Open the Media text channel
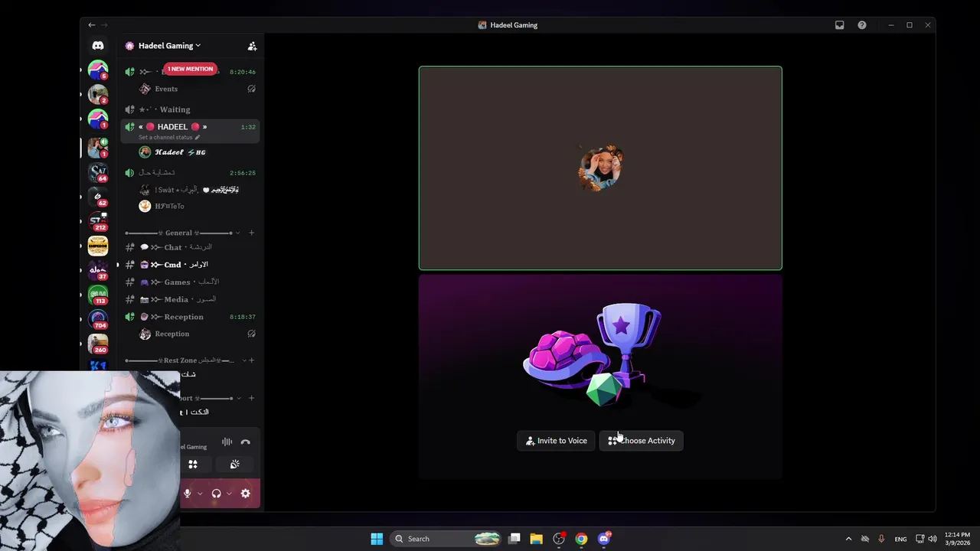980x551 pixels. (190, 299)
